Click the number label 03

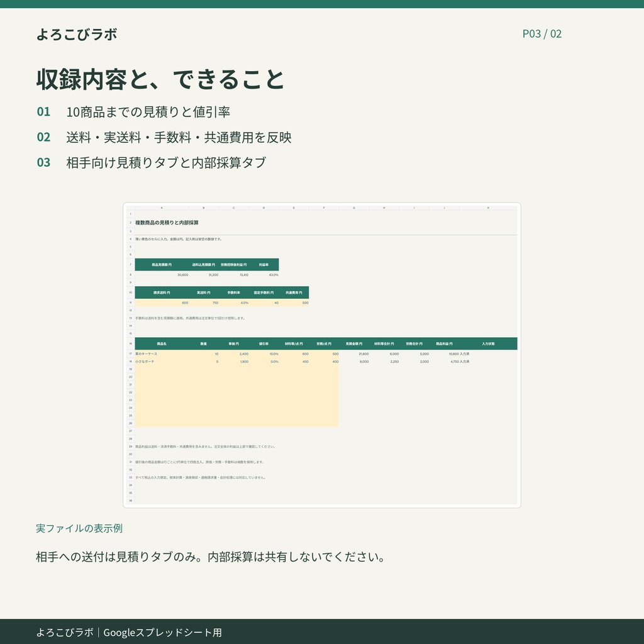click(43, 163)
